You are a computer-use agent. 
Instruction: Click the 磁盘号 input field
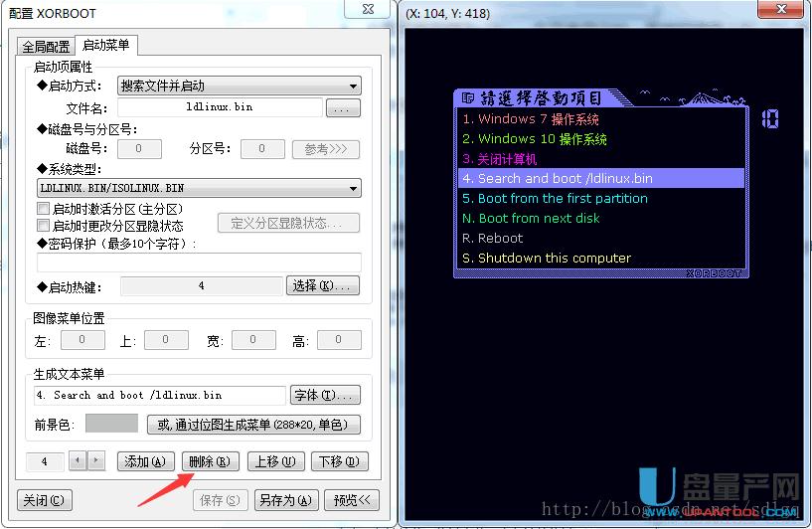click(139, 149)
